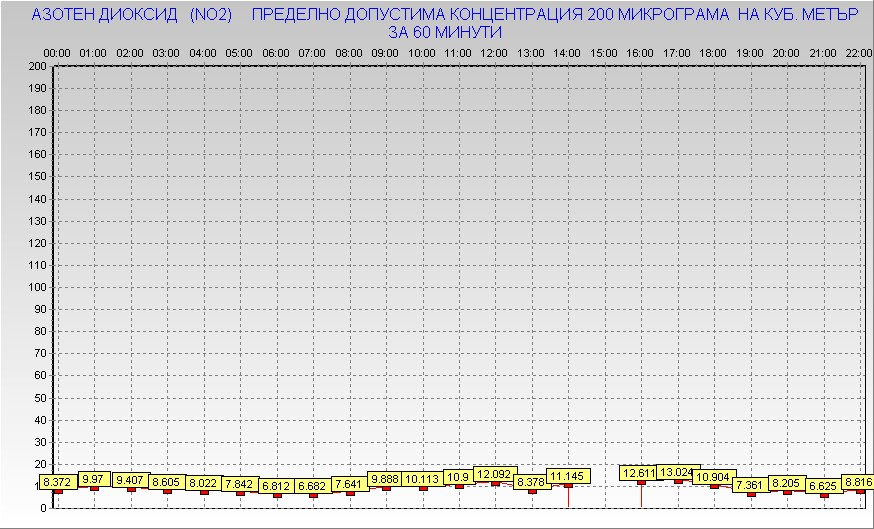Select the red marker under the 8.605 label
Viewport: 874px width, 529px height.
pyautogui.click(x=167, y=491)
